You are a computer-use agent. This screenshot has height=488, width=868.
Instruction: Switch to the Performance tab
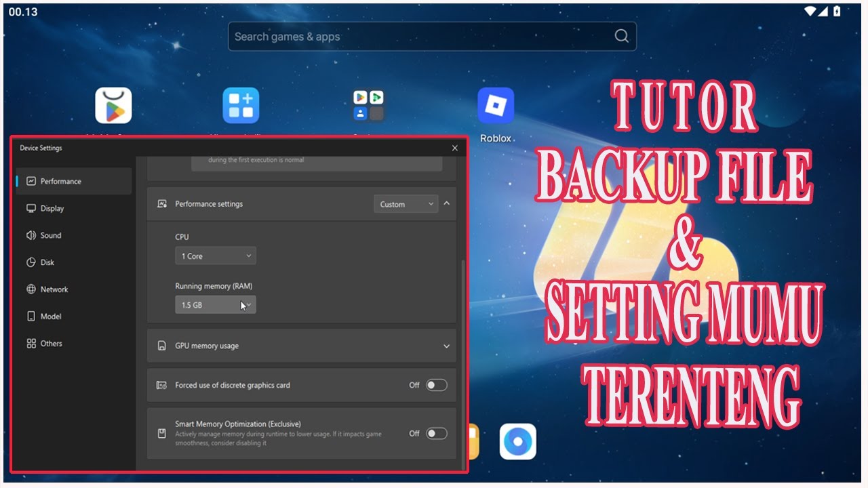pos(74,181)
